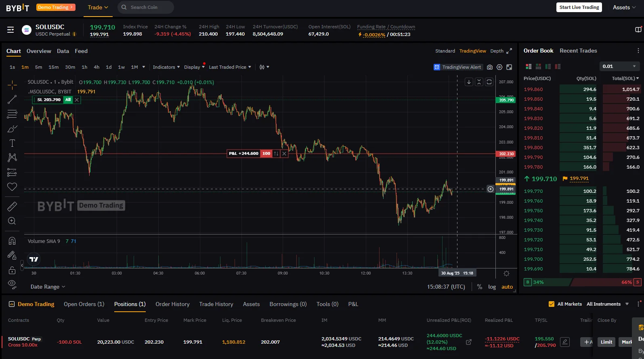Show buy orders only in order book
Screen dimensions: 644x359
(x=548, y=66)
